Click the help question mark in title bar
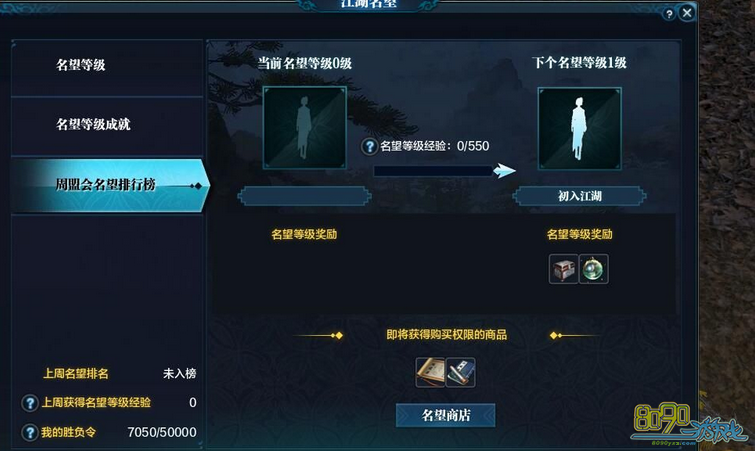This screenshot has height=451, width=755. click(669, 14)
